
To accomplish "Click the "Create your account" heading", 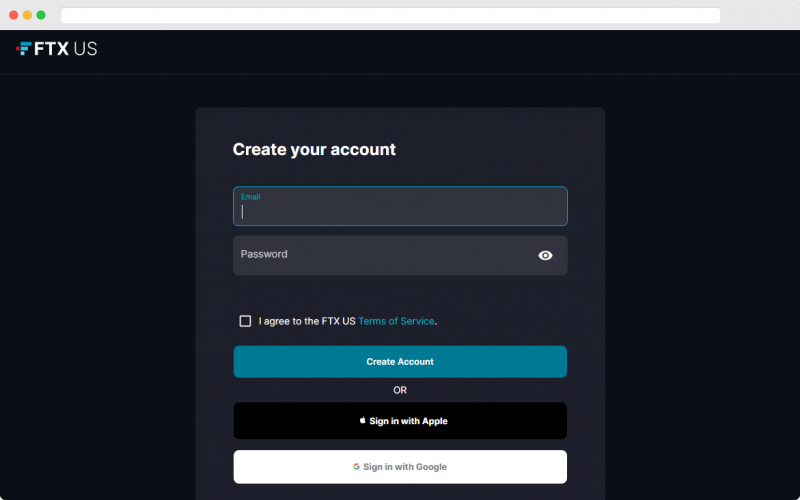I will (x=314, y=149).
